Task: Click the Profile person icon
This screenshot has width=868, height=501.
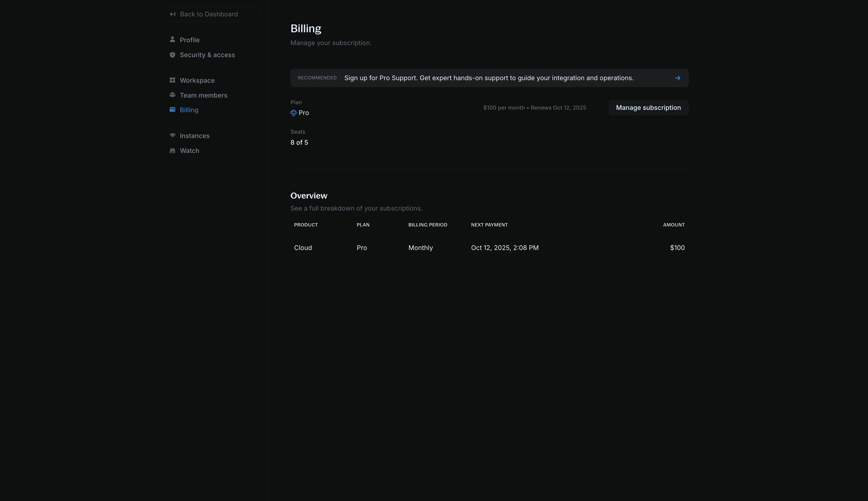Action: 172,39
